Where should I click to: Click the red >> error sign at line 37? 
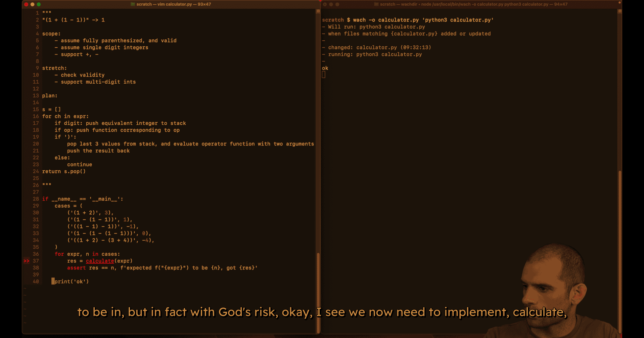click(26, 261)
